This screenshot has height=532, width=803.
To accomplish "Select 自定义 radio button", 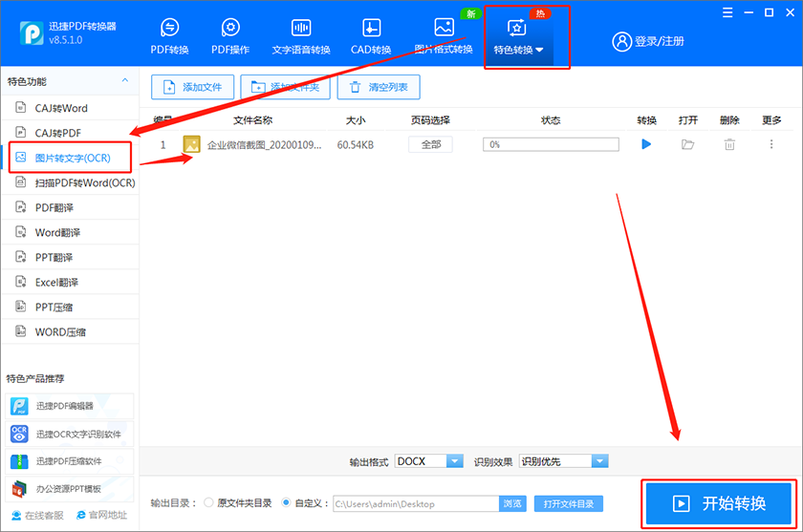I will (x=286, y=502).
